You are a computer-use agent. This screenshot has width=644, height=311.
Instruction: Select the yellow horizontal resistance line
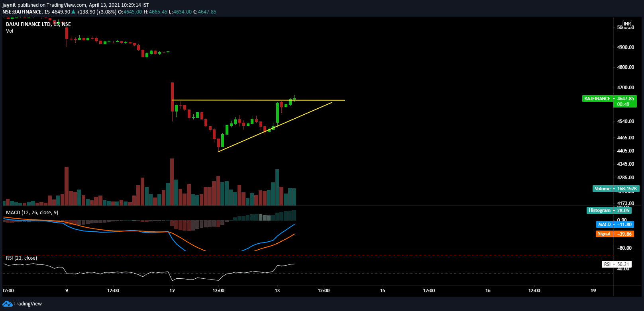pyautogui.click(x=258, y=100)
